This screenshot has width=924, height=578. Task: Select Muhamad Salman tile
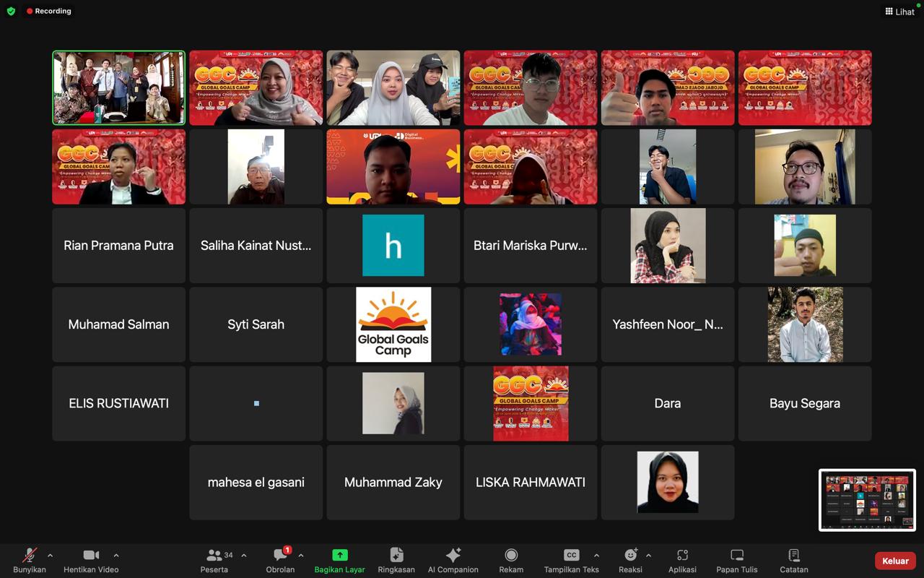[118, 324]
